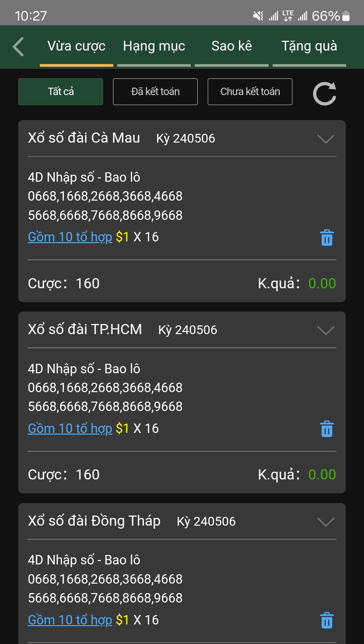Refresh the bet list

coord(324,93)
